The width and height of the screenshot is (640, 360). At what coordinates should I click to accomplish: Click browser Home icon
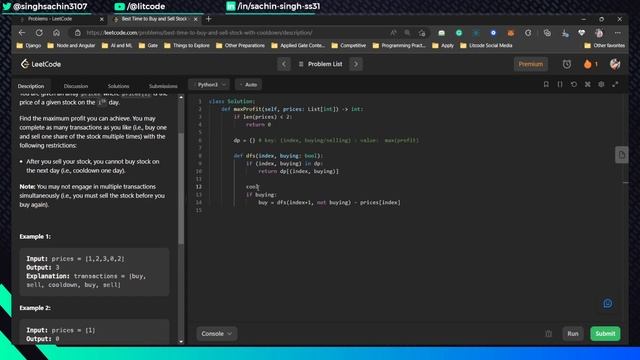(56, 33)
